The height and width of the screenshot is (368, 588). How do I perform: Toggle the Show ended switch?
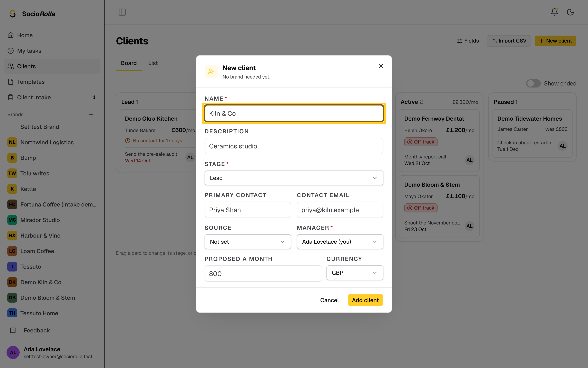533,83
